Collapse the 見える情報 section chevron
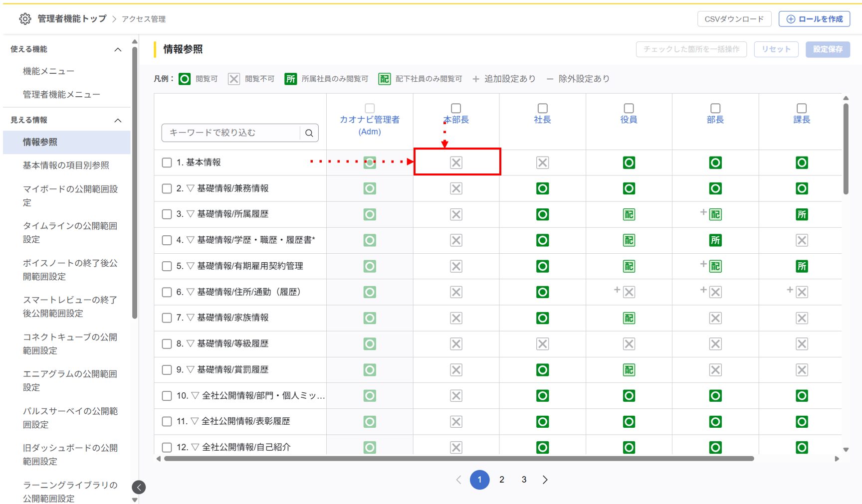Screen dimensions: 862x504 click(x=118, y=120)
